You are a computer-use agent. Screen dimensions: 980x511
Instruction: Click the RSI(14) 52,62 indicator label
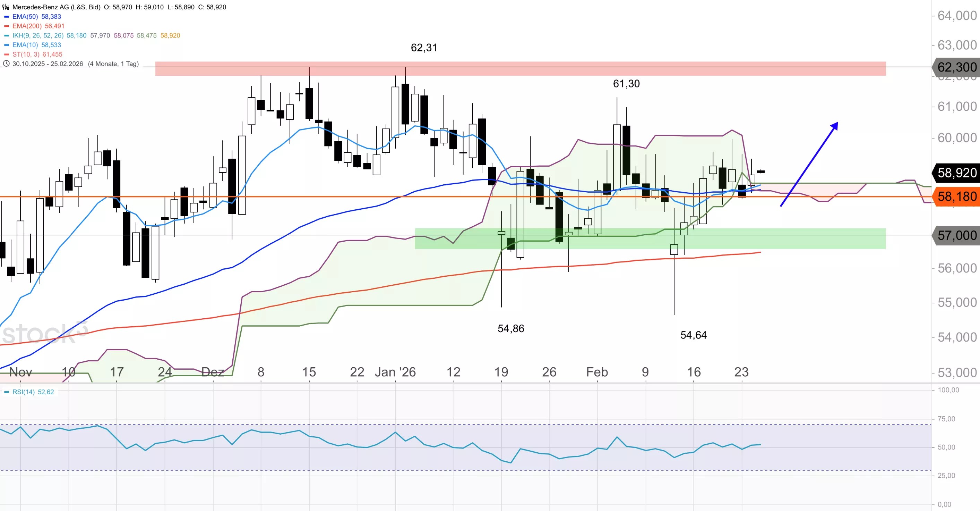[33, 392]
